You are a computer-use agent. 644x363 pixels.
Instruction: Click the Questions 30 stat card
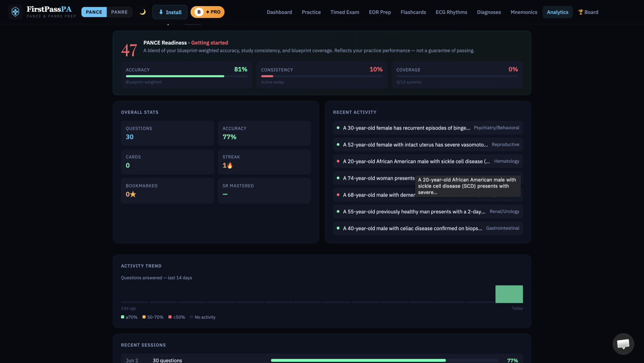click(167, 133)
